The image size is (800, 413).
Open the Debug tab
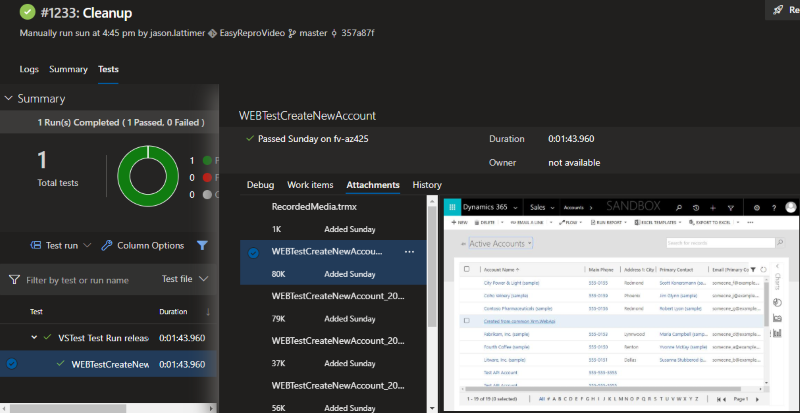(x=260, y=185)
